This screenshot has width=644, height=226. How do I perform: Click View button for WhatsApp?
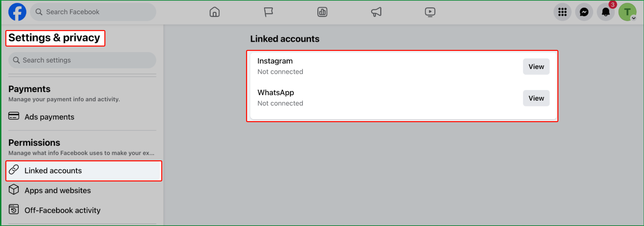click(536, 98)
